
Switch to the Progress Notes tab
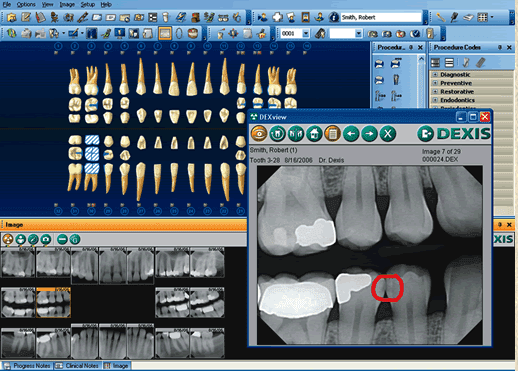(x=28, y=366)
